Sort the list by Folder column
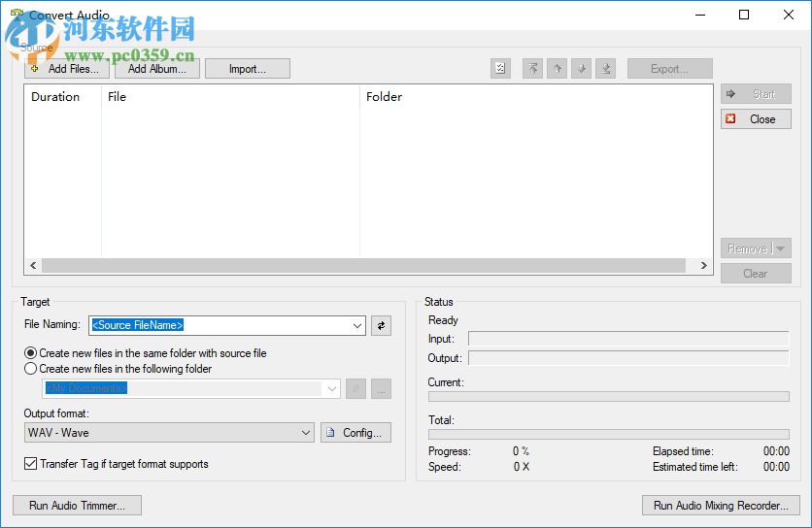The height and width of the screenshot is (528, 812). pos(536,97)
